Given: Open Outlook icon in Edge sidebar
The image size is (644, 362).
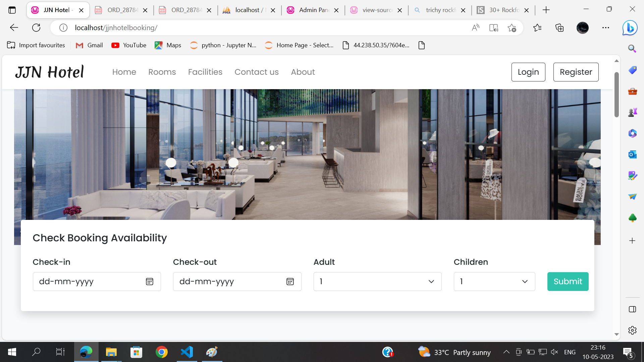Looking at the screenshot, I should pyautogui.click(x=632, y=155).
